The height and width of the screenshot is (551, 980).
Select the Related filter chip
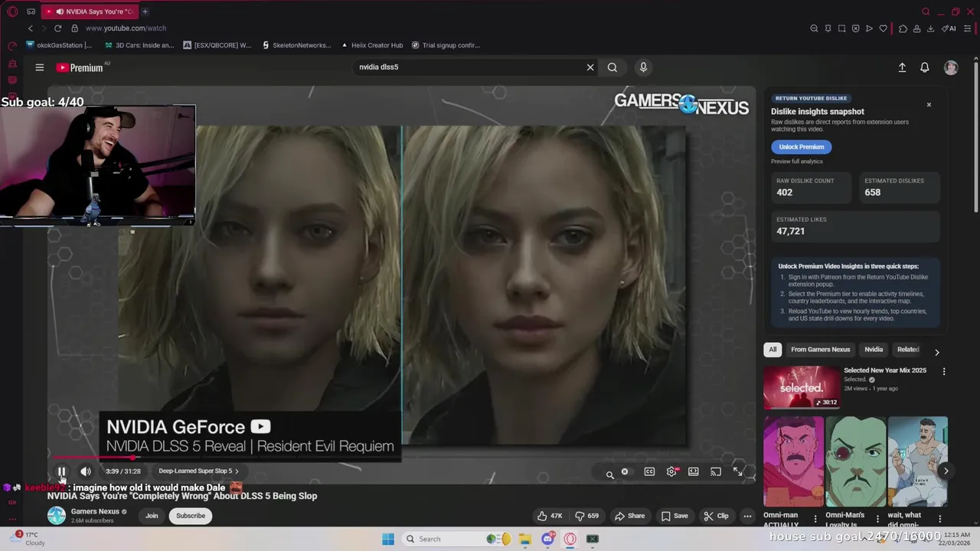coord(908,350)
